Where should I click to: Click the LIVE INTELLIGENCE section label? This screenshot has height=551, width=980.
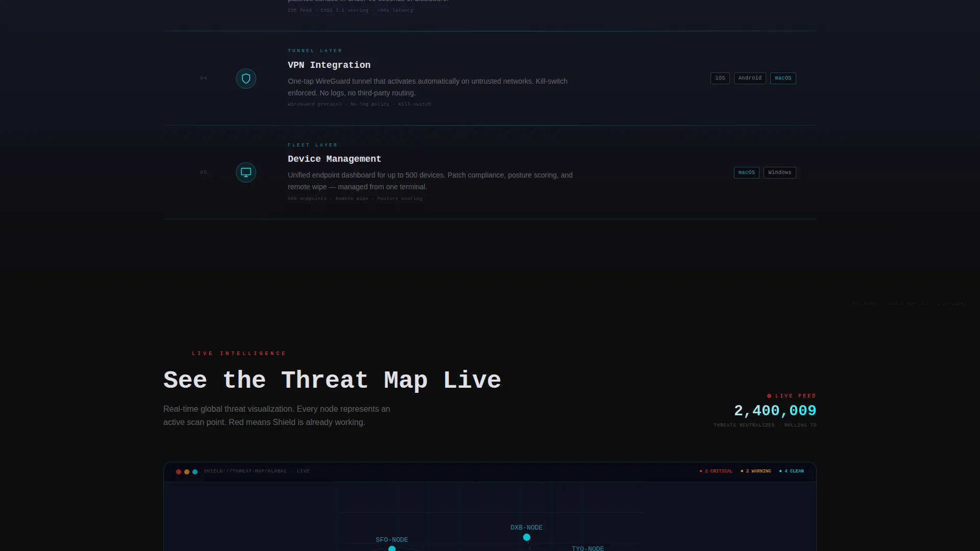(x=239, y=353)
